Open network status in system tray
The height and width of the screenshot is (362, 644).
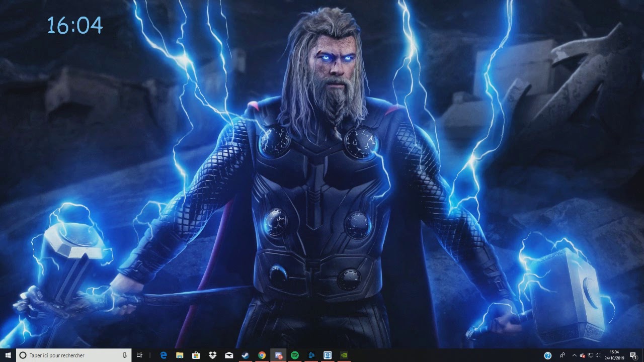pos(591,355)
